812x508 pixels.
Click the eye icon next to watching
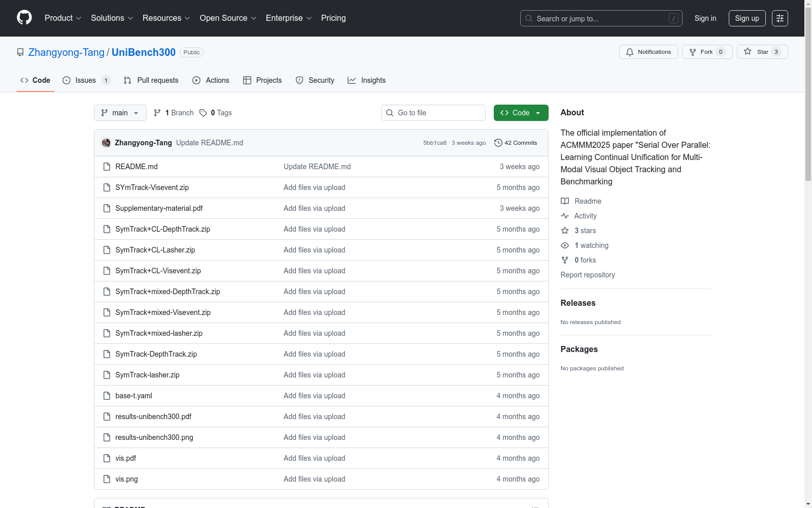565,245
